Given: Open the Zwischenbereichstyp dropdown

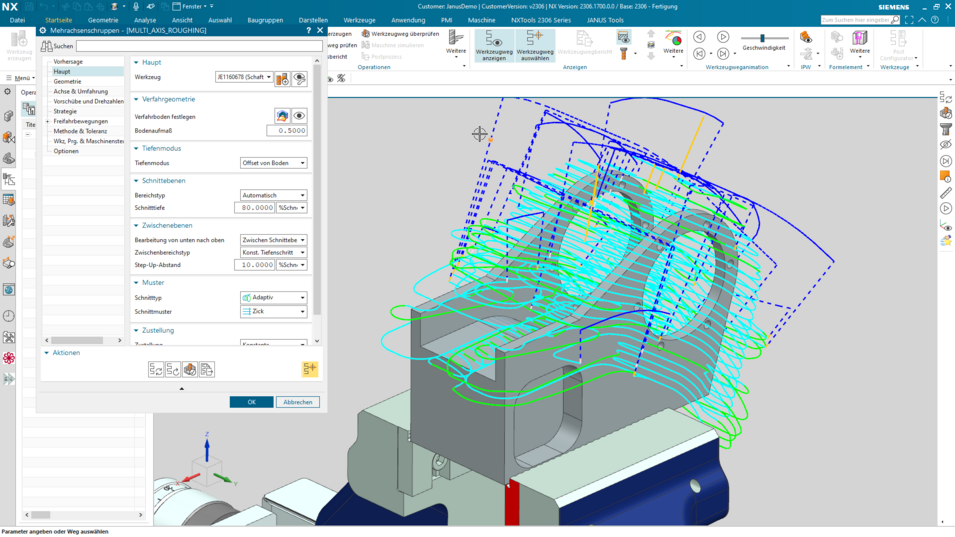Looking at the screenshot, I should [x=273, y=252].
